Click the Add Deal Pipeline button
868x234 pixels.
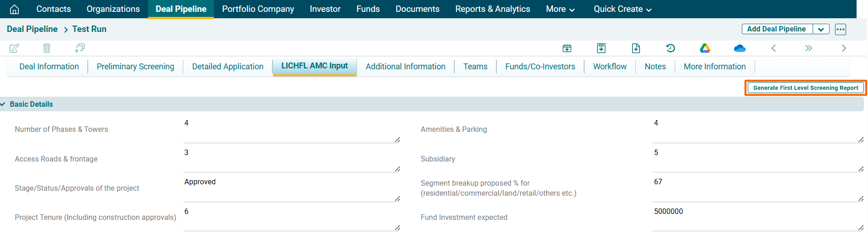[x=776, y=29]
